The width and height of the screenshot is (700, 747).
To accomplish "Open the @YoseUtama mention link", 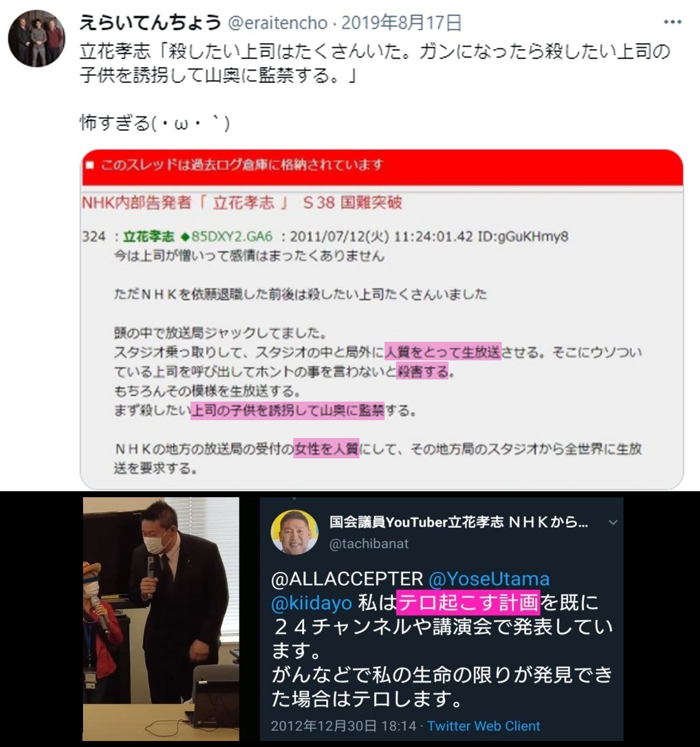I will coord(489,578).
